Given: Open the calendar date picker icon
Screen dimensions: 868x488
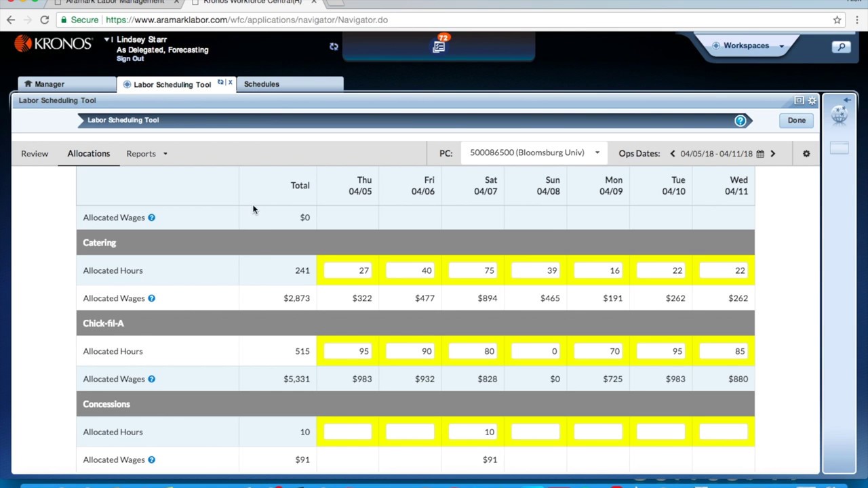Looking at the screenshot, I should [760, 154].
